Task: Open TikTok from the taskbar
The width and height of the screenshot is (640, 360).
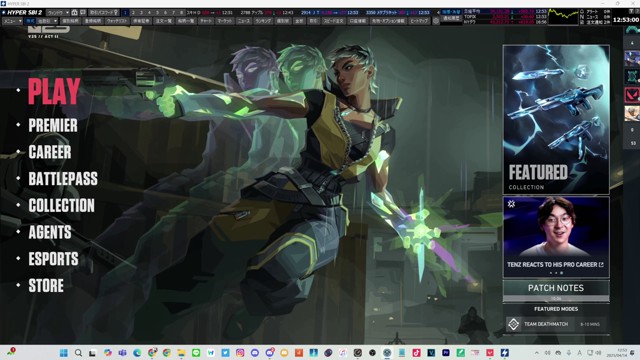Action: pos(416,353)
